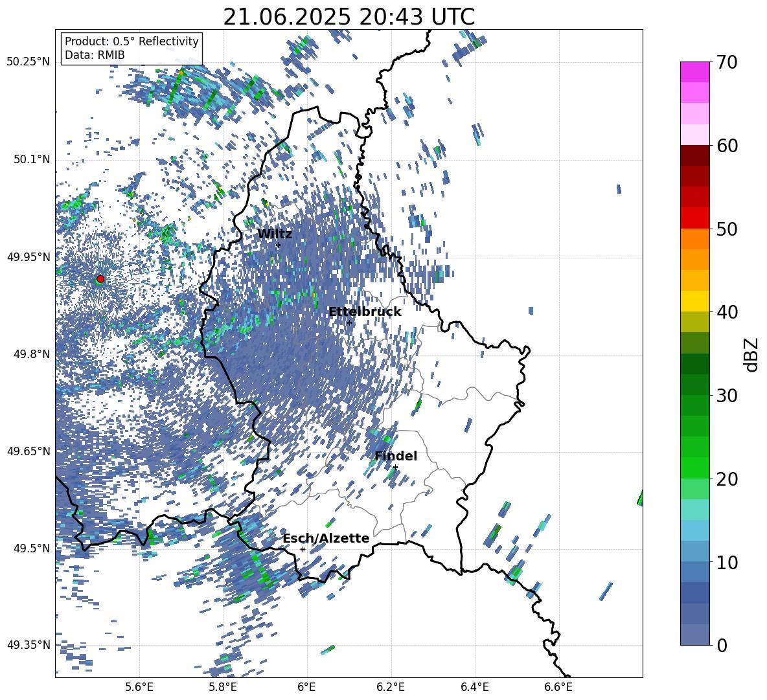Click the 49.35°N latitude tick label
This screenshot has height=700, width=767.
pyautogui.click(x=29, y=645)
